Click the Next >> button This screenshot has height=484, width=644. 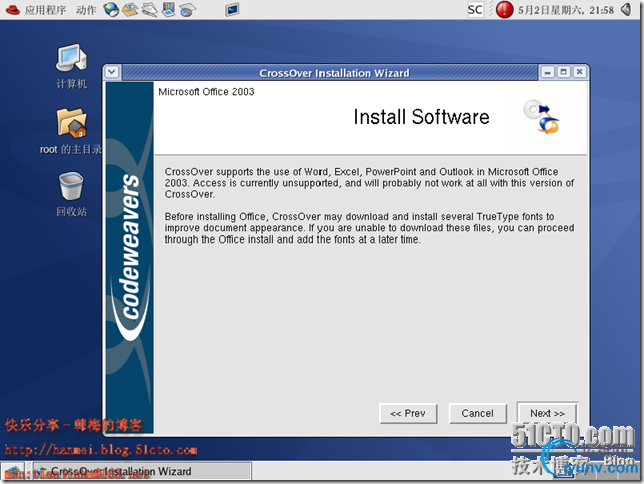[x=547, y=413]
